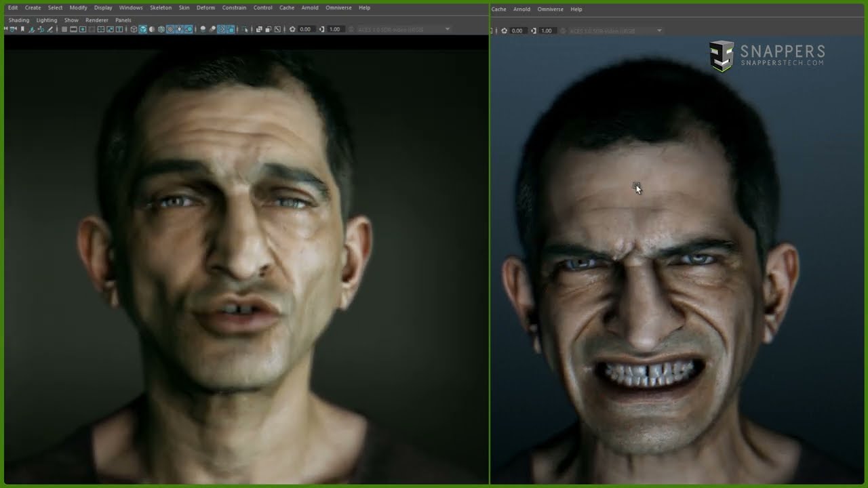Click left viewport gamma reset icon
Screen dimensions: 868x488
tap(322, 29)
